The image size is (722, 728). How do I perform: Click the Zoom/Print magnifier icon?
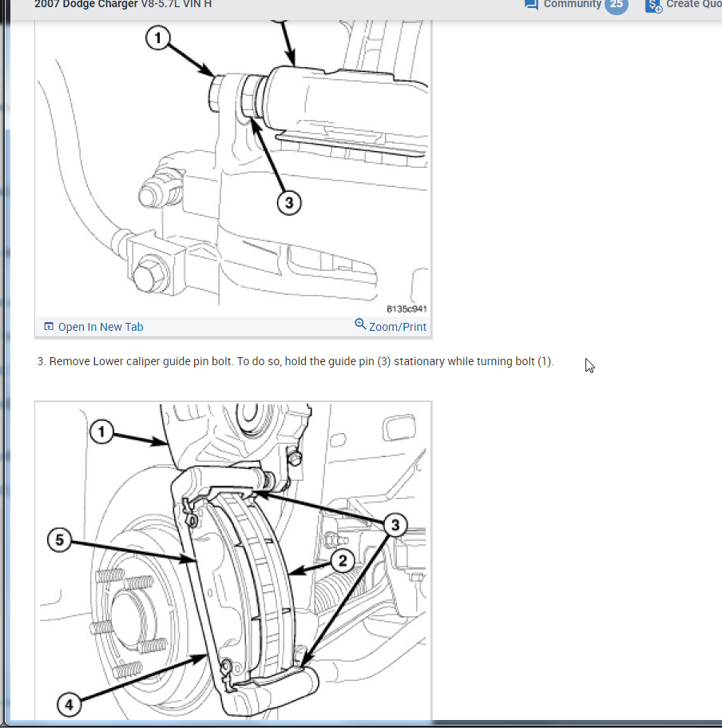(360, 324)
